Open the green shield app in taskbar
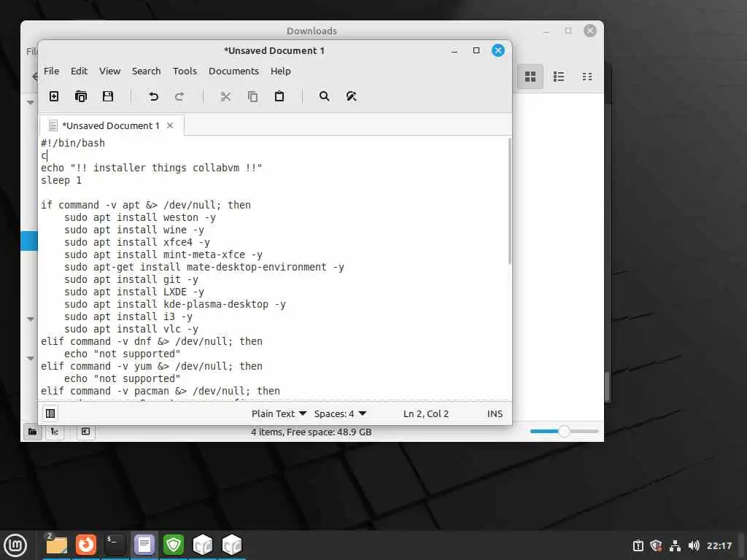 point(174,545)
